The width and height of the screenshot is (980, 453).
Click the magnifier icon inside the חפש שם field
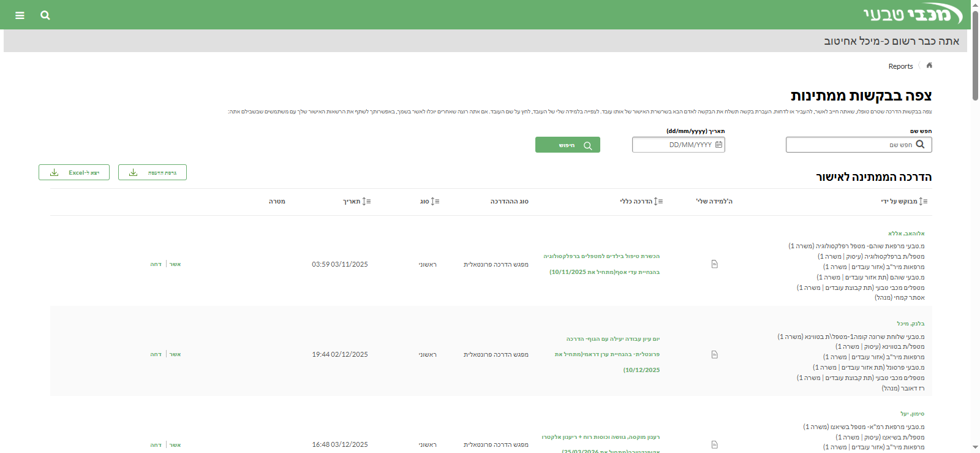pyautogui.click(x=920, y=145)
